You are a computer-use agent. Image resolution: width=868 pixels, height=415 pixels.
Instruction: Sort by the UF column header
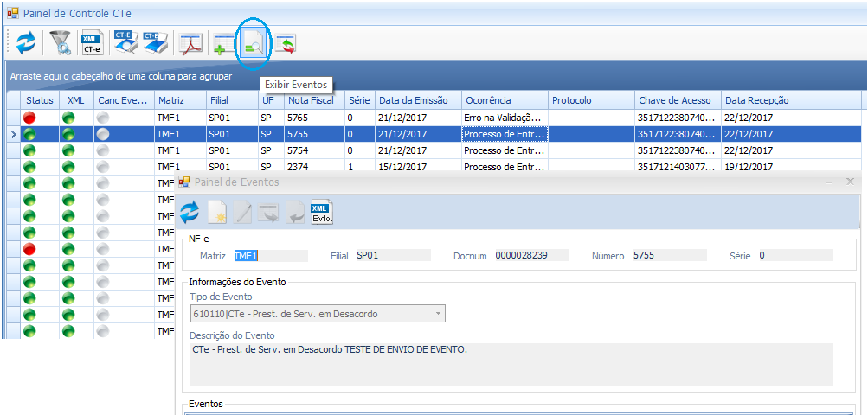[271, 100]
